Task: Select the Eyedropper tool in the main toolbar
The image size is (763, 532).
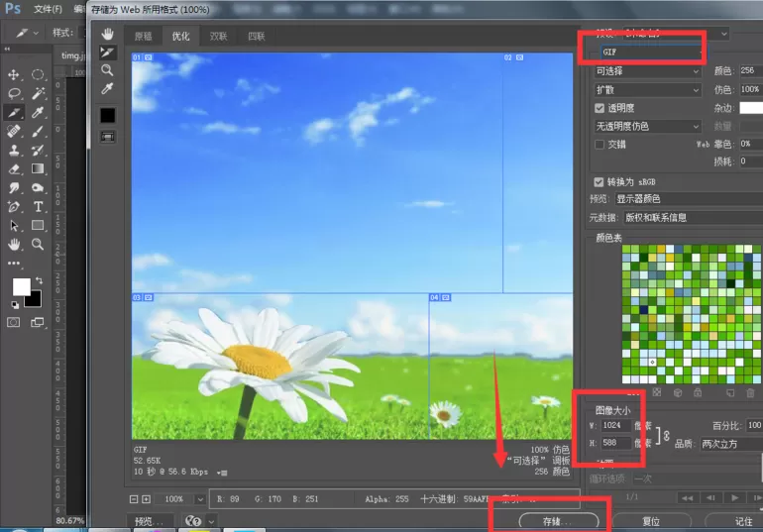Action: click(x=38, y=112)
